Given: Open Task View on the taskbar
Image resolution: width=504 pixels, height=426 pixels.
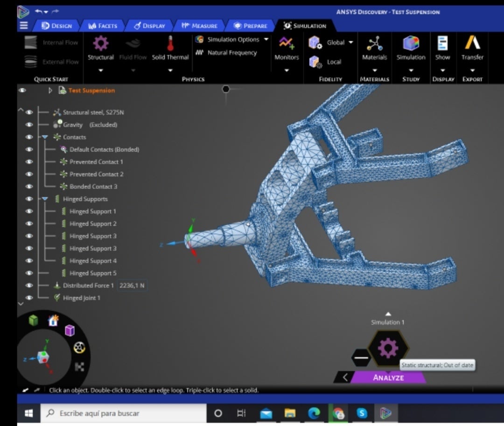Looking at the screenshot, I should click(241, 413).
